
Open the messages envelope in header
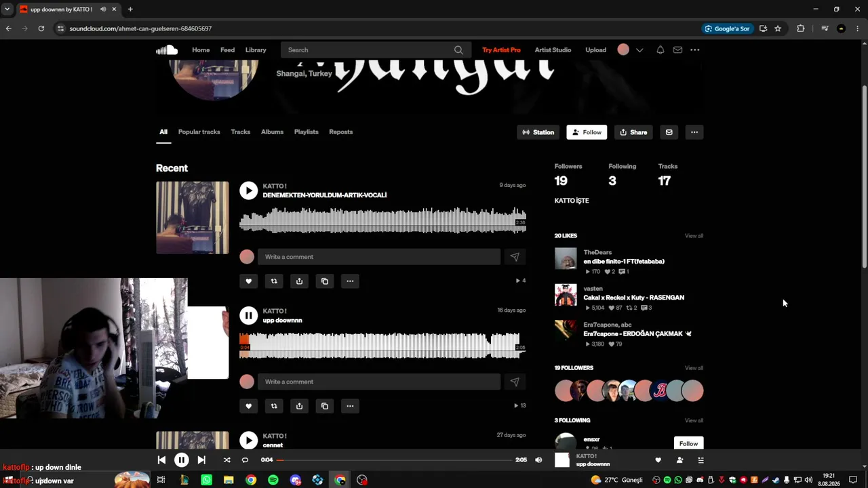coord(677,50)
